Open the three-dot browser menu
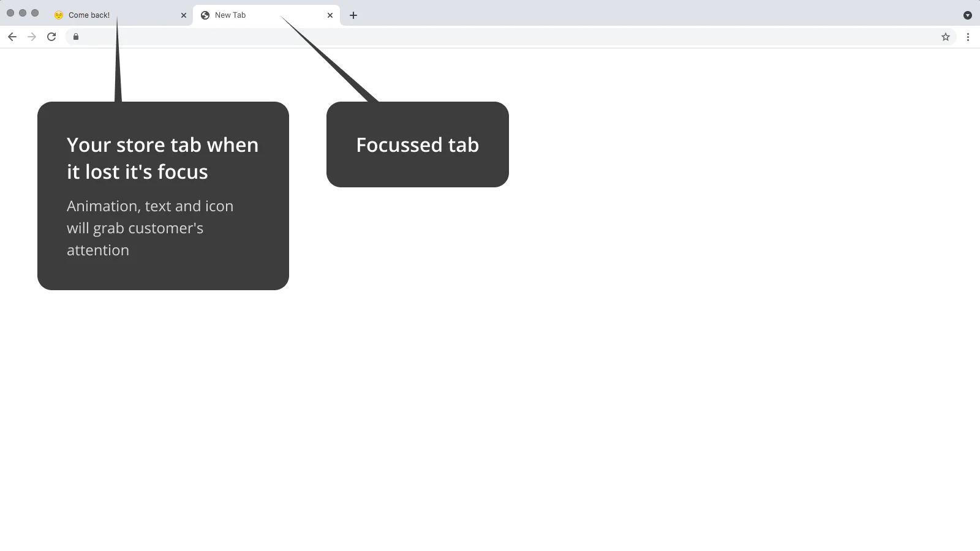The height and width of the screenshot is (551, 980). tap(968, 37)
